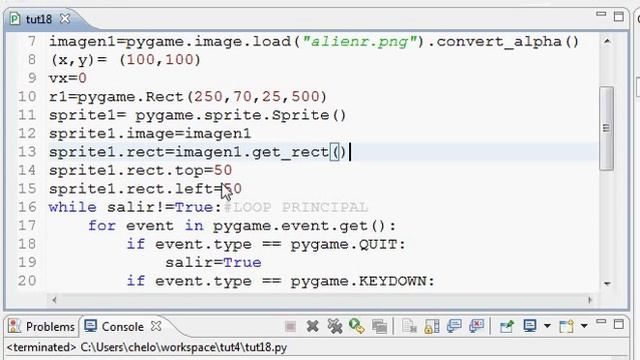Remove the launch with the single X icon
Viewport: 640px width, 360px height.
[312, 326]
